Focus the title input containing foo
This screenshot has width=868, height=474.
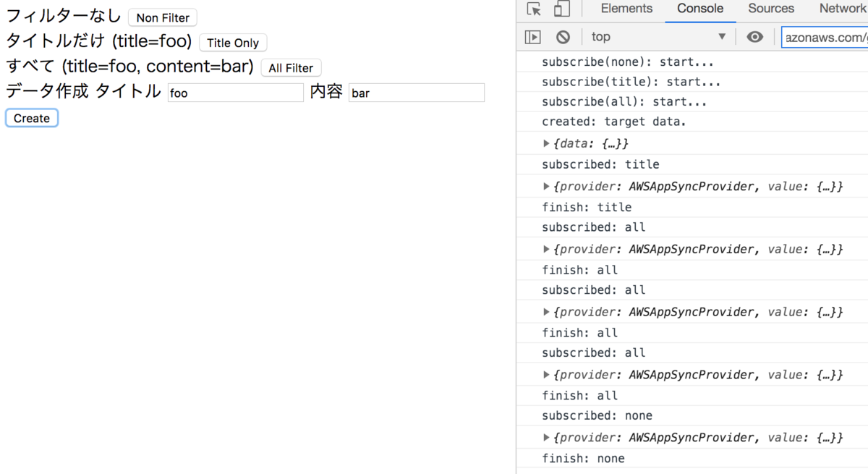pyautogui.click(x=236, y=93)
